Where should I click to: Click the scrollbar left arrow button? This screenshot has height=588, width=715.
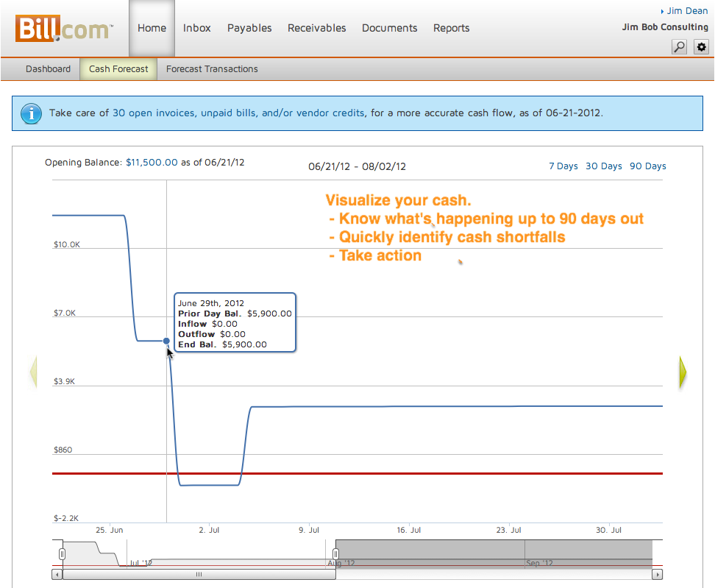57,574
